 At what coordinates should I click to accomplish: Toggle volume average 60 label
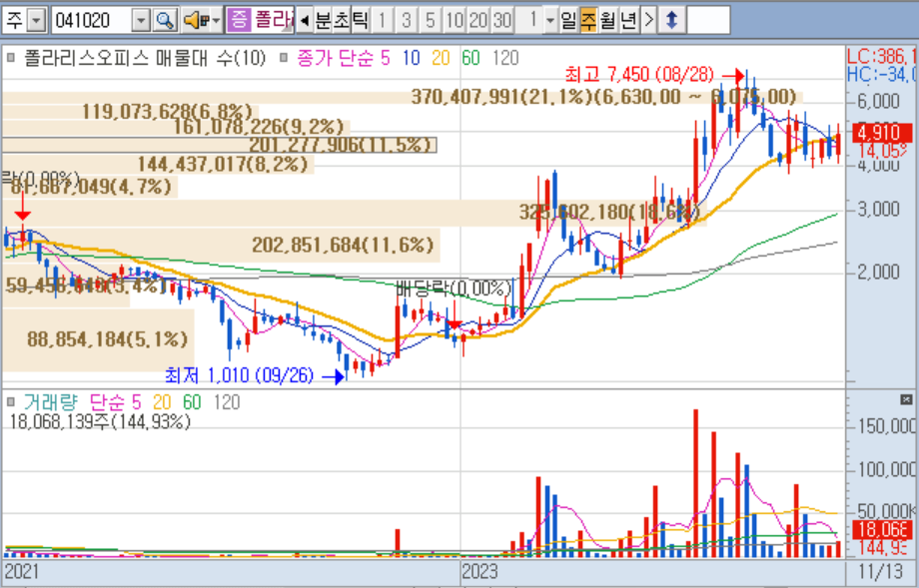[192, 401]
